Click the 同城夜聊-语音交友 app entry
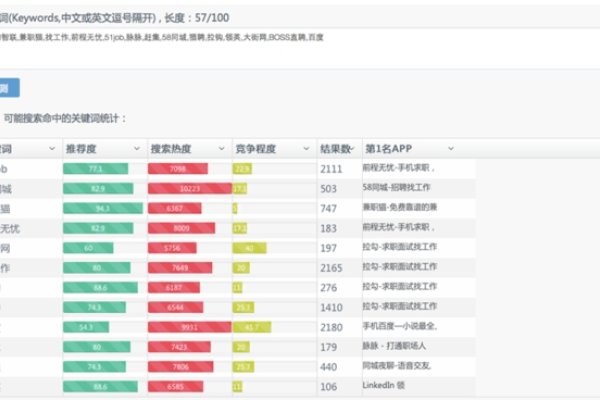600x400 pixels. pos(396,366)
